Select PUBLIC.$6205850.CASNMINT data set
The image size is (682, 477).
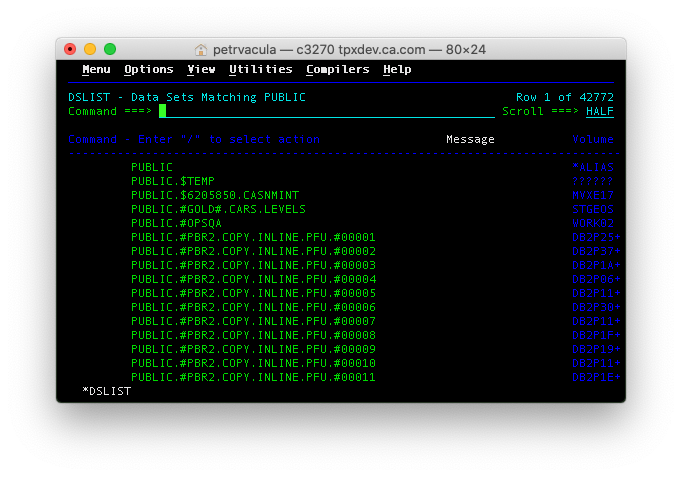215,195
